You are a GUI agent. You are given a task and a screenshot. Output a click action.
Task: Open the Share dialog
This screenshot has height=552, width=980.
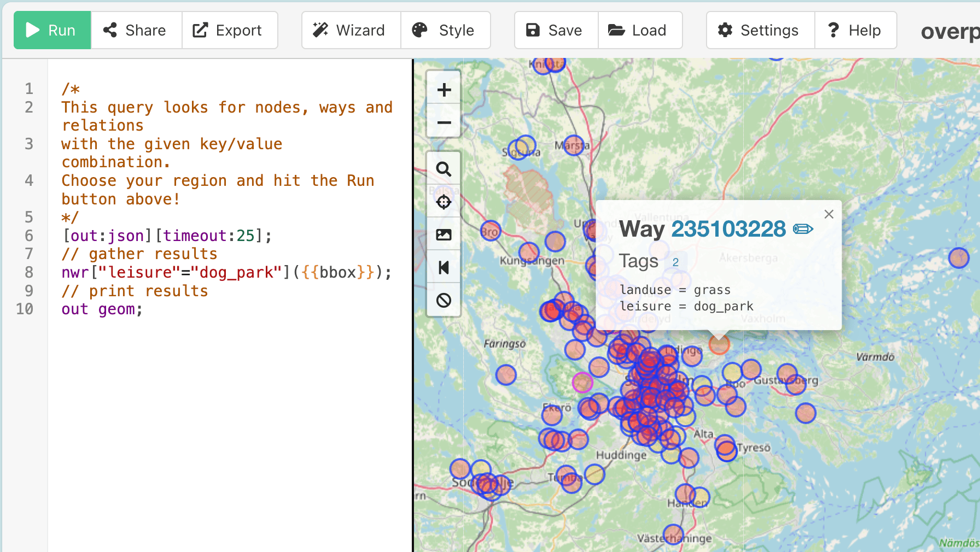pyautogui.click(x=136, y=30)
